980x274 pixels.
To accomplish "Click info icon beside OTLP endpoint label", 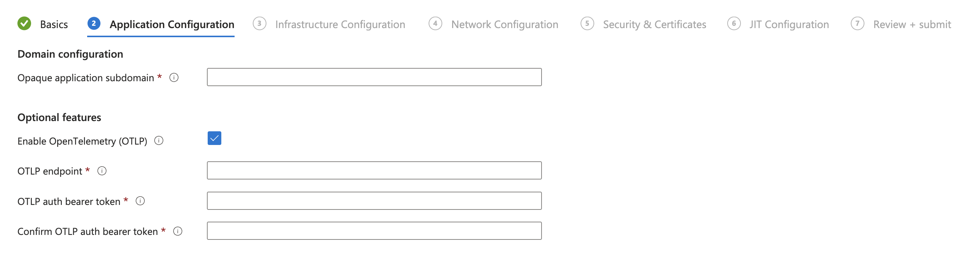I will click(x=102, y=171).
